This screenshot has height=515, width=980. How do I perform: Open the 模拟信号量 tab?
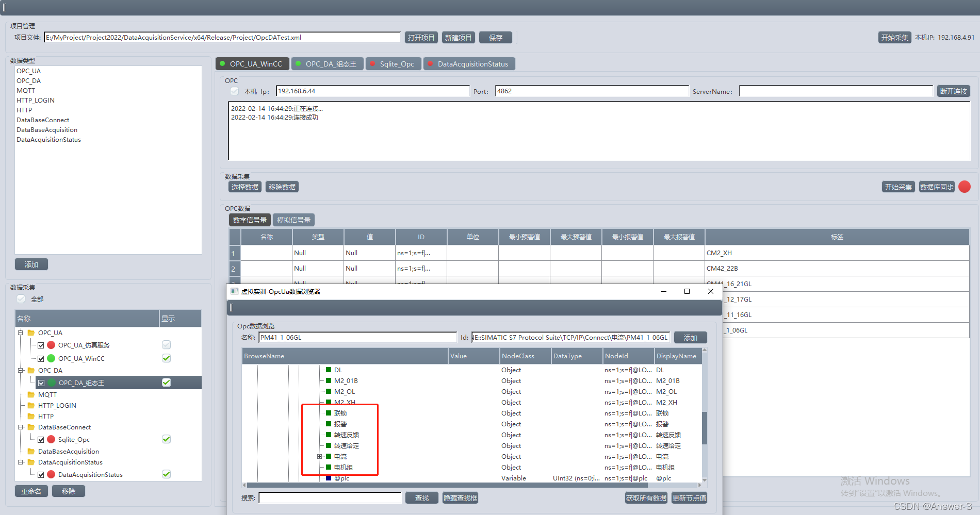[293, 220]
